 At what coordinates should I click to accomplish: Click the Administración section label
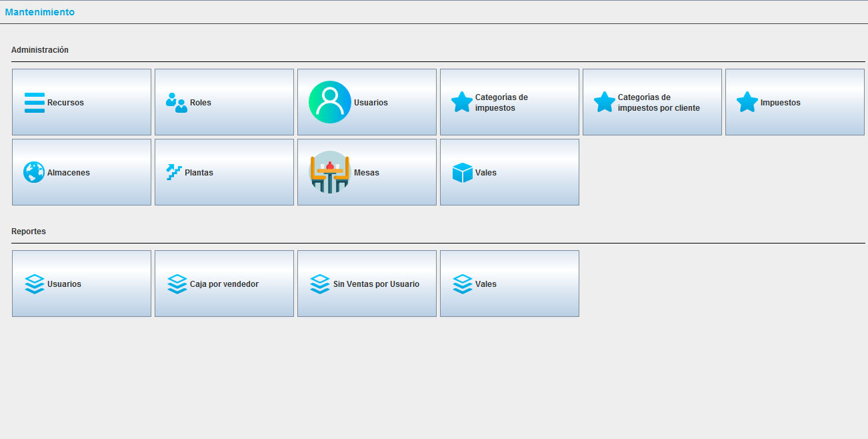40,50
